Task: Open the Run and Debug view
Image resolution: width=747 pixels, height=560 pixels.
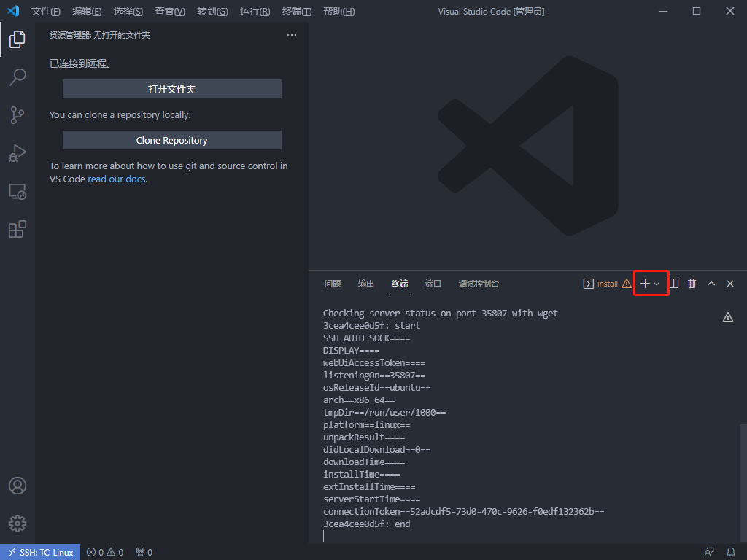Action: pyautogui.click(x=18, y=153)
